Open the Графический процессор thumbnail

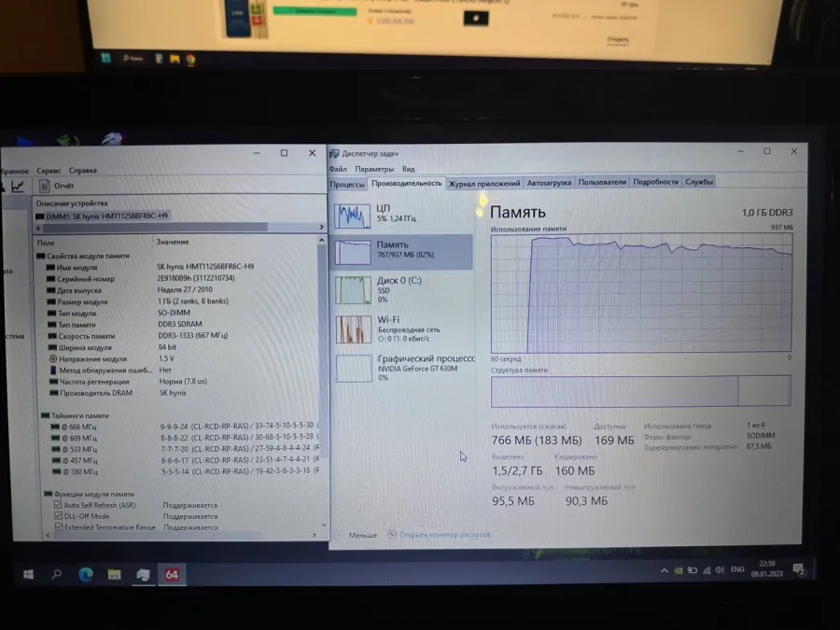pos(354,368)
